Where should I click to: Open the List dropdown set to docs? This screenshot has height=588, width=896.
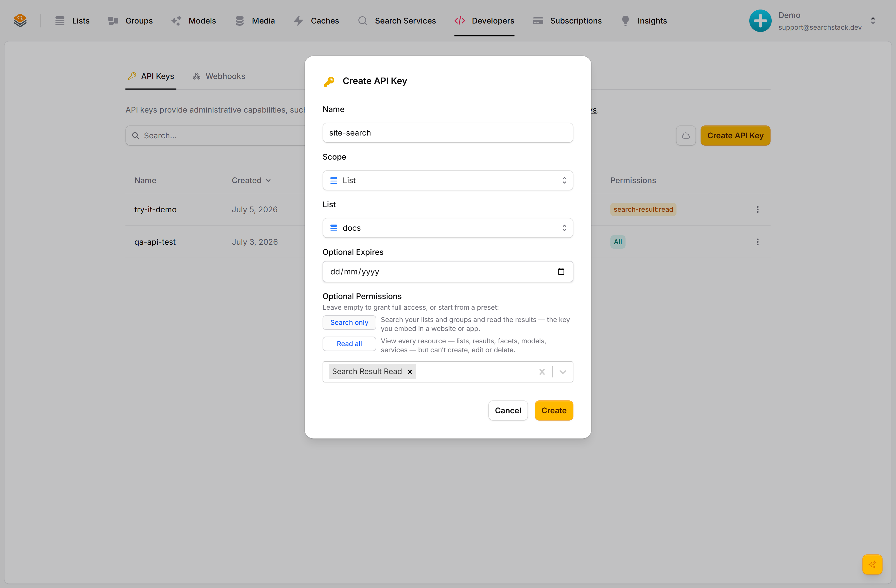[448, 228]
